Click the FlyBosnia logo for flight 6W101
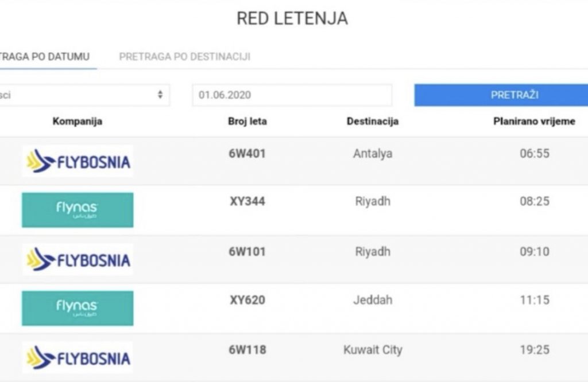The image size is (588, 382). 78,259
